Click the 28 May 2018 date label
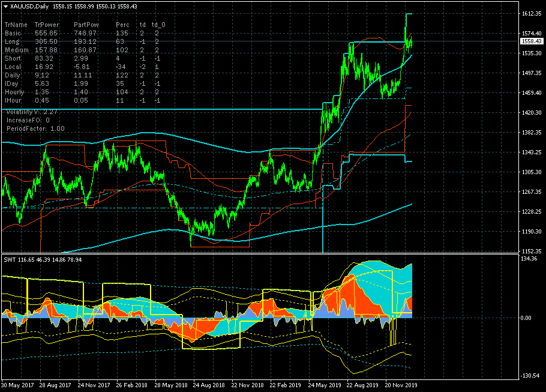The height and width of the screenshot is (392, 546). pos(170,384)
